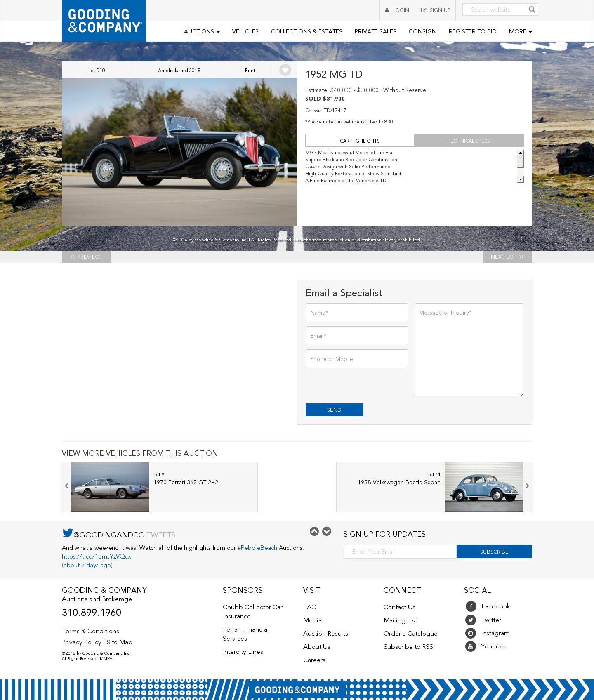Viewport: 594px width, 700px height.
Task: Open the FAQ link
Action: pos(310,607)
